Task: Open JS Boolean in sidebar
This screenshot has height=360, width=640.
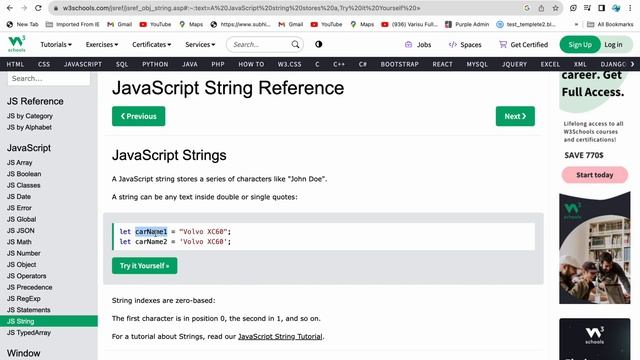Action: [x=24, y=174]
